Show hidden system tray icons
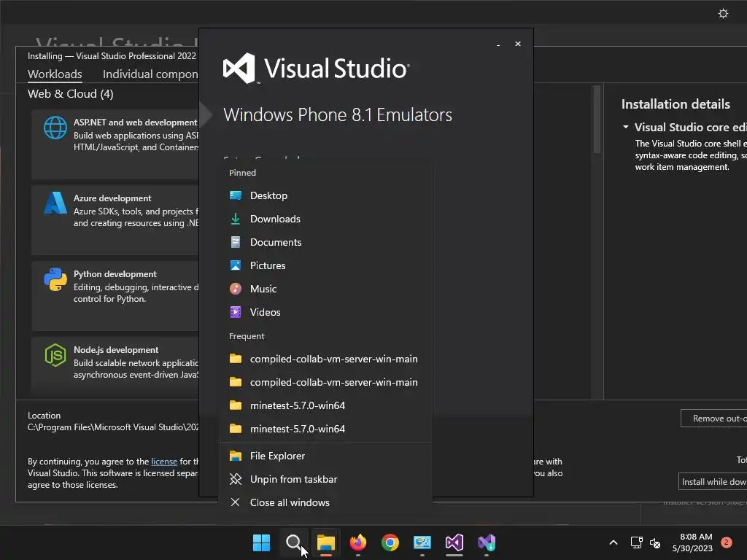 (614, 542)
